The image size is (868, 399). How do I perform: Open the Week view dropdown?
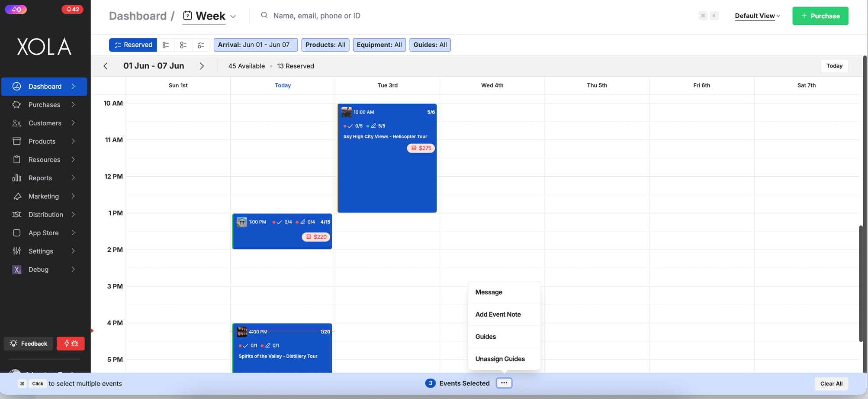[210, 16]
